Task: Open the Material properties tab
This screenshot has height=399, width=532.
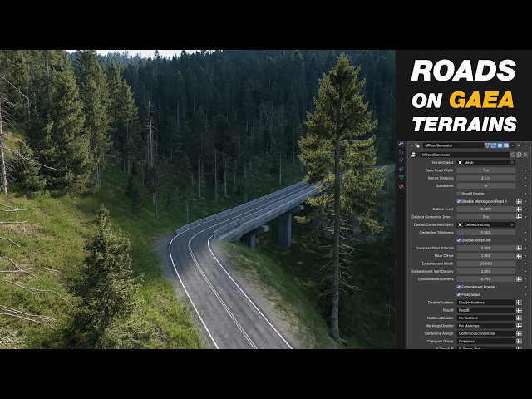Action: (x=401, y=186)
